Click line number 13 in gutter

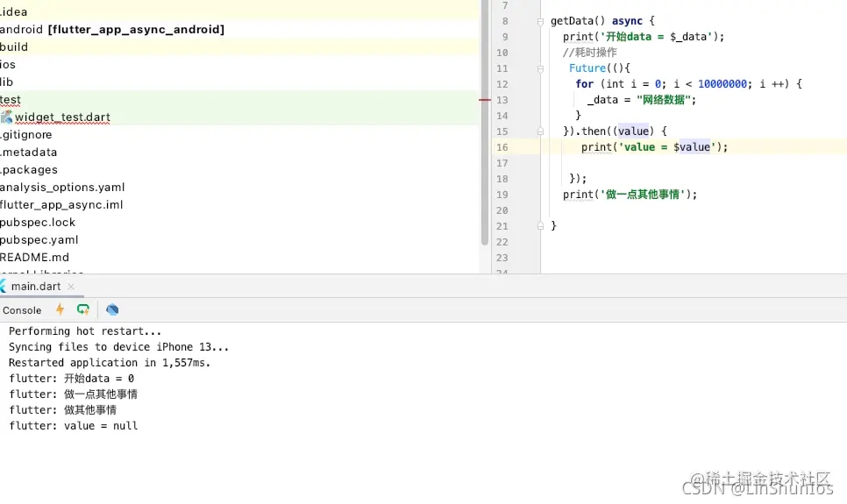pyautogui.click(x=502, y=100)
